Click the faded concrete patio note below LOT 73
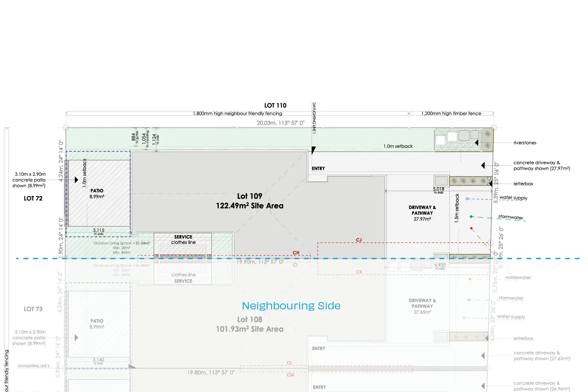The height and width of the screenshot is (392, 588). click(x=29, y=338)
